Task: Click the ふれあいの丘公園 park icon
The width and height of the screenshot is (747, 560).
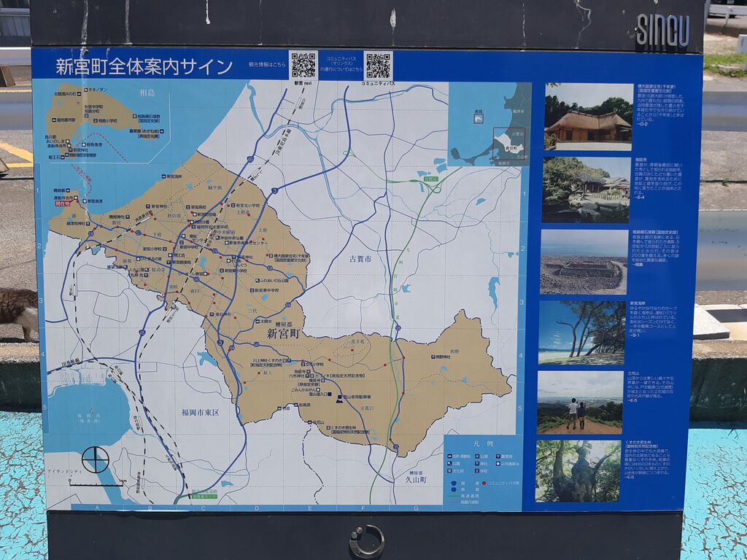Action: (257, 281)
